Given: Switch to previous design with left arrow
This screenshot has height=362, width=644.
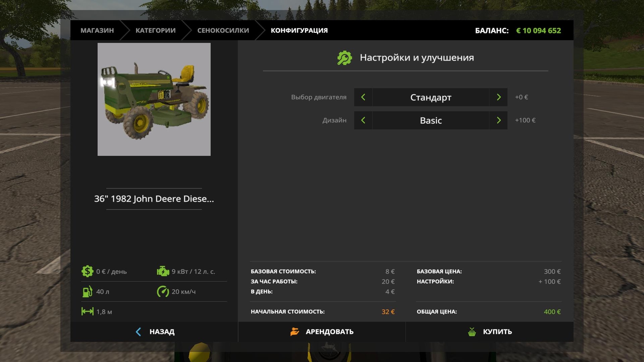Looking at the screenshot, I should click(363, 120).
